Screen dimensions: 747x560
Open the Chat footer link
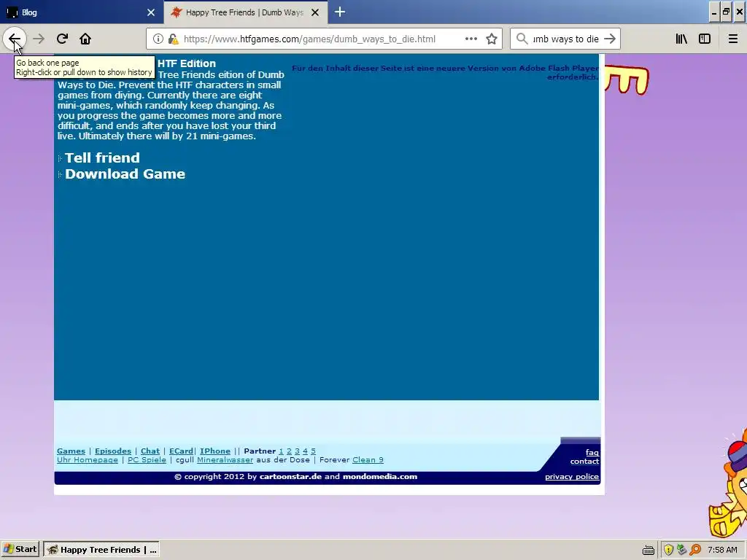click(x=150, y=451)
